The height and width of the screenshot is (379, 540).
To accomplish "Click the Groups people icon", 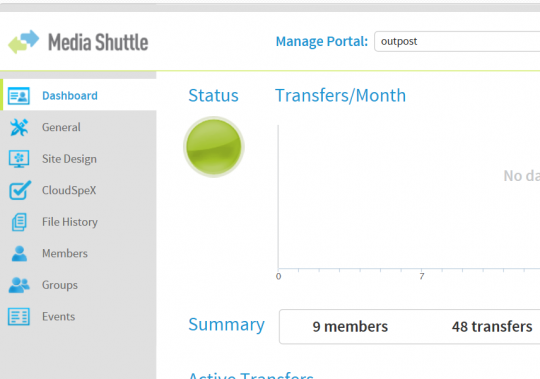I will pyautogui.click(x=19, y=285).
